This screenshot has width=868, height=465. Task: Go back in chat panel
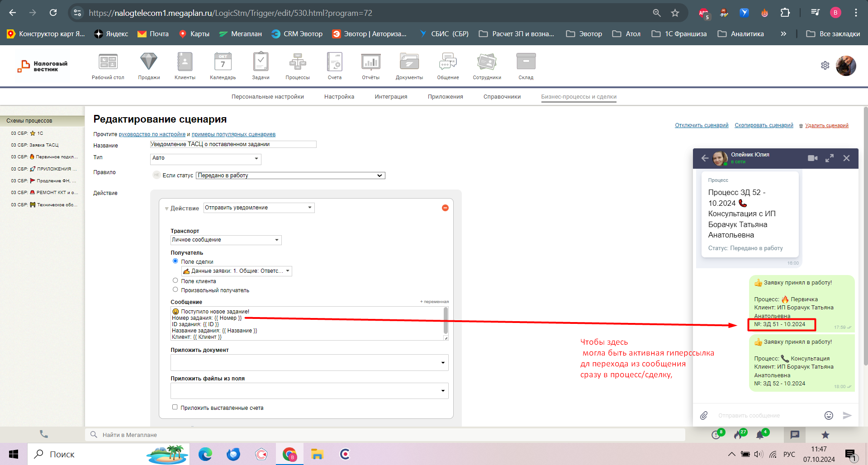705,158
